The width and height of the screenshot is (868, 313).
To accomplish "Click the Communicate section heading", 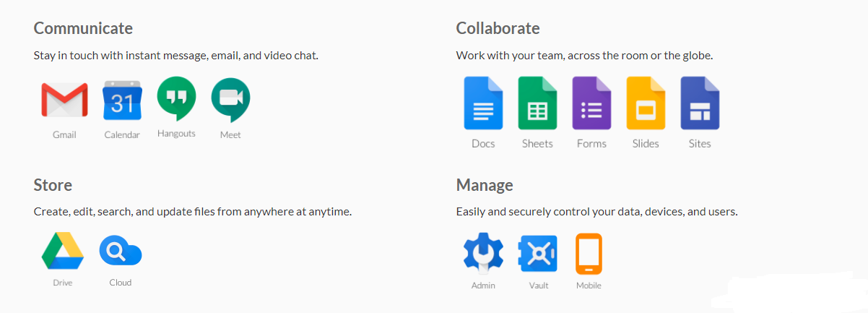I will pos(83,29).
